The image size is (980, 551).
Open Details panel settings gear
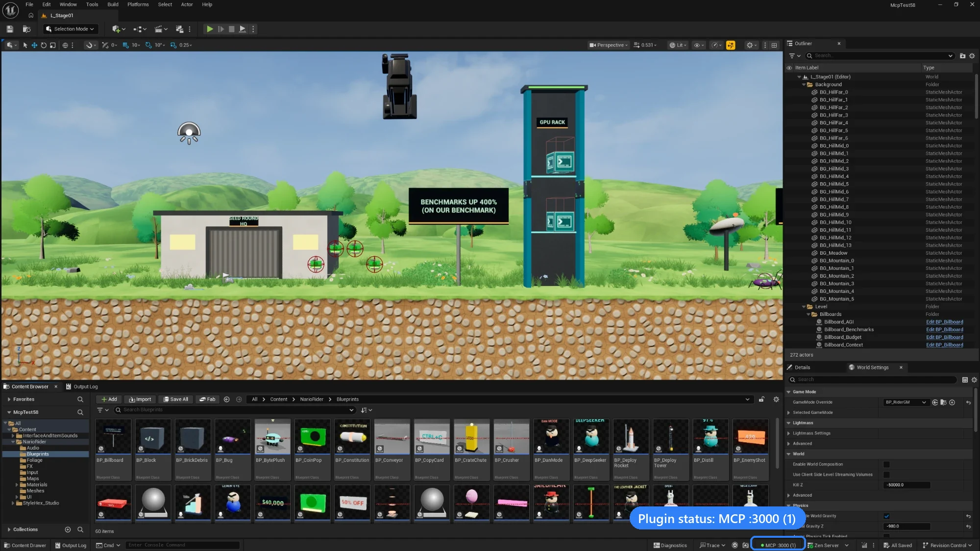[974, 380]
